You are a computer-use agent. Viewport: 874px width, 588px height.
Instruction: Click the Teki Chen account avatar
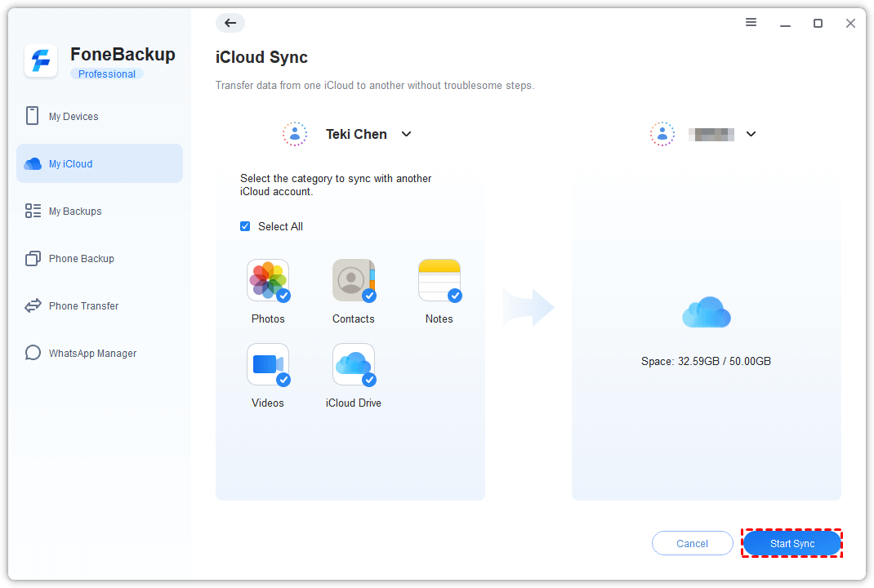pyautogui.click(x=294, y=134)
